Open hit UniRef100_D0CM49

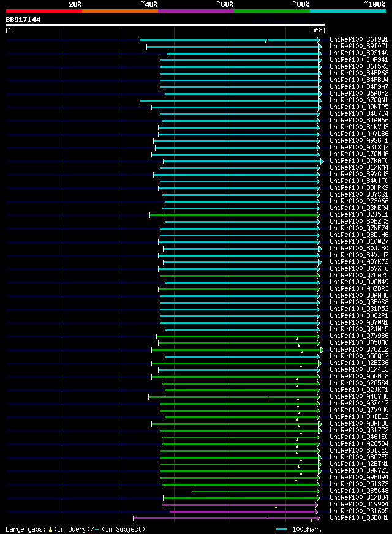[359, 282]
